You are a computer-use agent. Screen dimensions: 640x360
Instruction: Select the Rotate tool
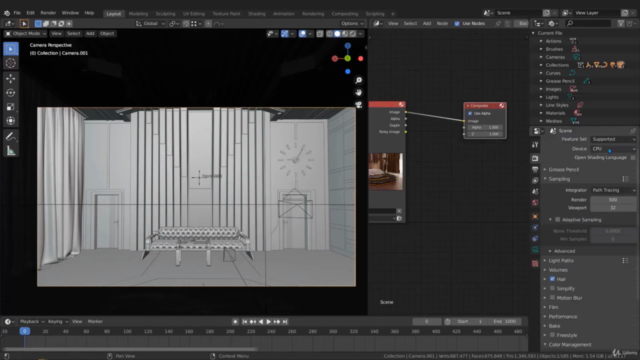(11, 93)
